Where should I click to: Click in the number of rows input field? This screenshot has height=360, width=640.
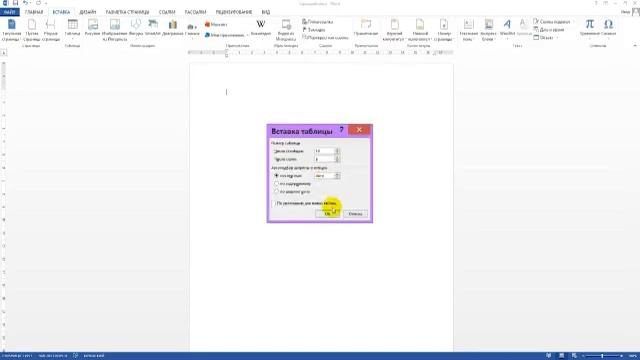tap(324, 159)
